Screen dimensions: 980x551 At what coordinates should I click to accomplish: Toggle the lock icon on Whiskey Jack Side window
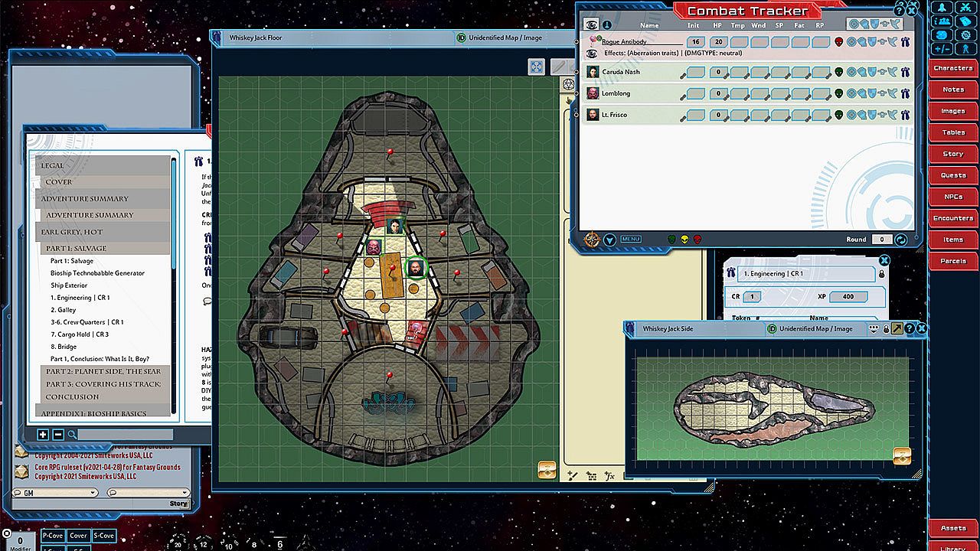click(887, 328)
